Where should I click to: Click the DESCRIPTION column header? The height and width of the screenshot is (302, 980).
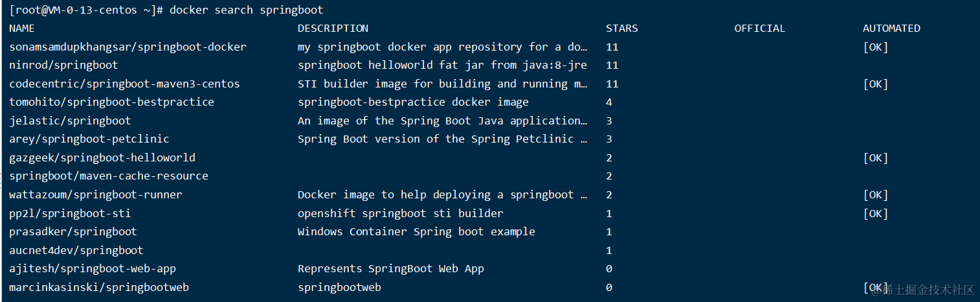[333, 29]
